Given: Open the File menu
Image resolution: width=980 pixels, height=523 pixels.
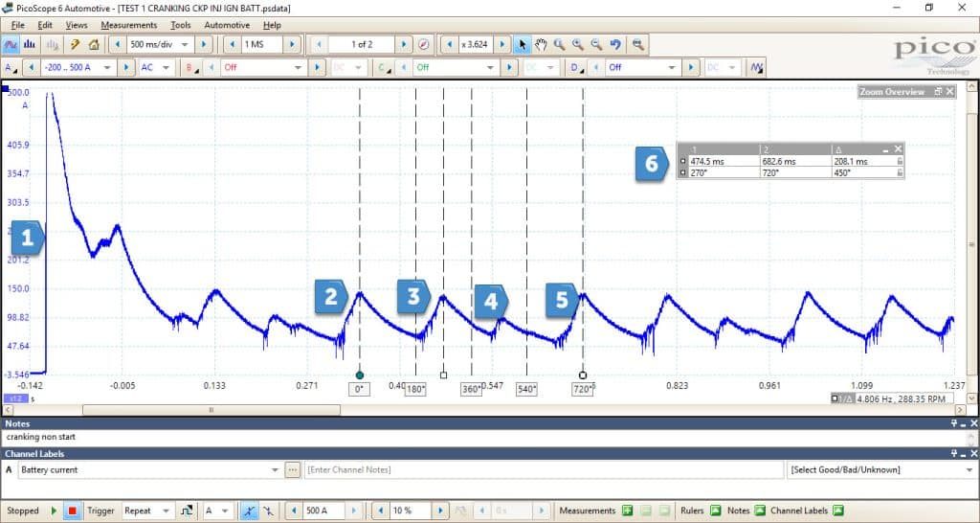Looking at the screenshot, I should pyautogui.click(x=18, y=25).
